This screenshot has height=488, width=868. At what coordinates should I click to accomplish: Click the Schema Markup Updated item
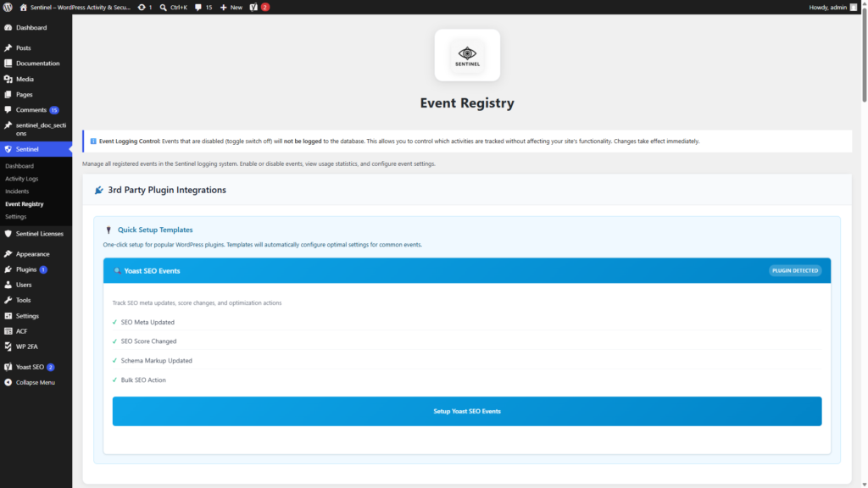point(156,361)
